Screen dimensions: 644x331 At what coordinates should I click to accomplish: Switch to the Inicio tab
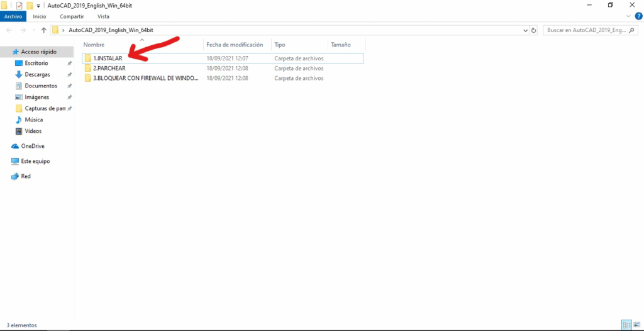coord(40,16)
